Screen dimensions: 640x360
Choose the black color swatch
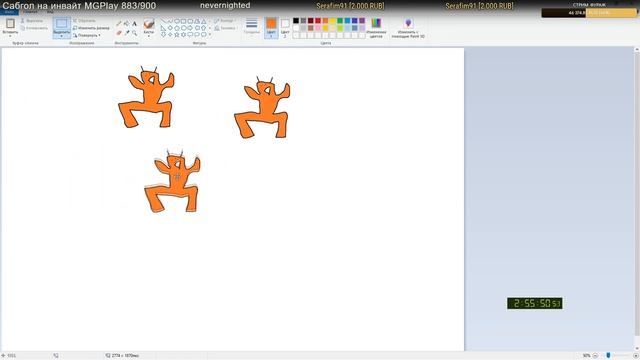point(296,20)
